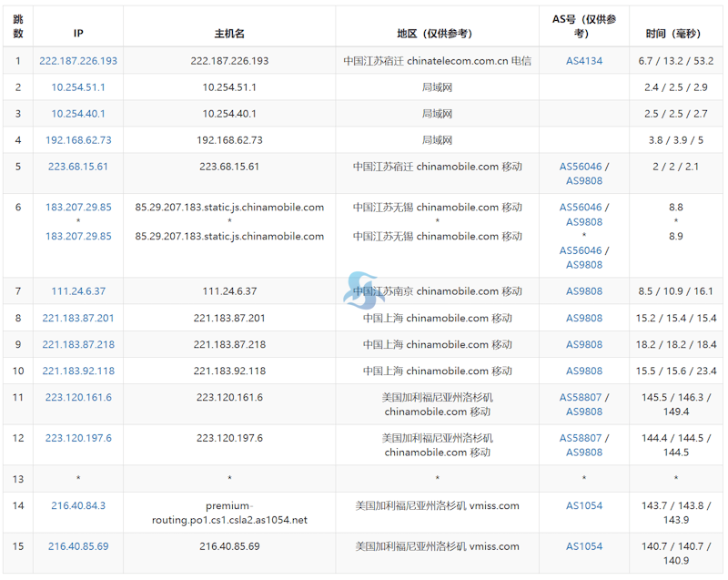Open AS9808 in the 111.24.6.37 row
The image size is (728, 580).
click(584, 291)
